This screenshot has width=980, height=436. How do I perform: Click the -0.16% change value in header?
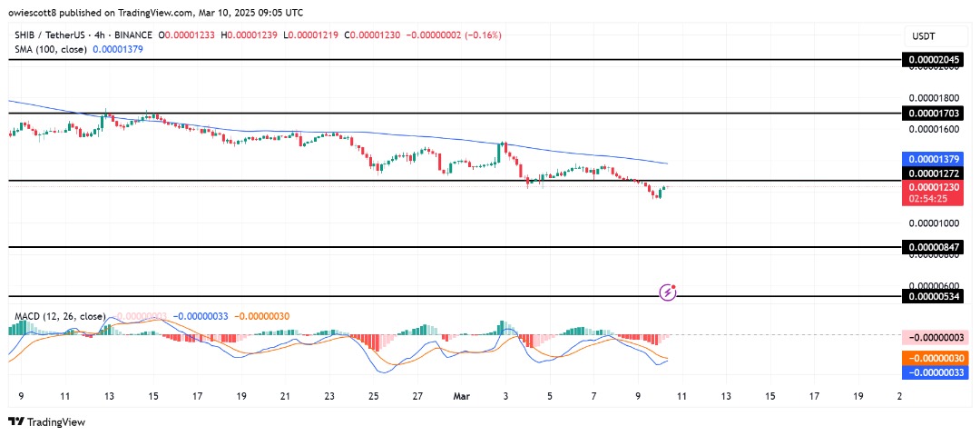click(x=482, y=35)
